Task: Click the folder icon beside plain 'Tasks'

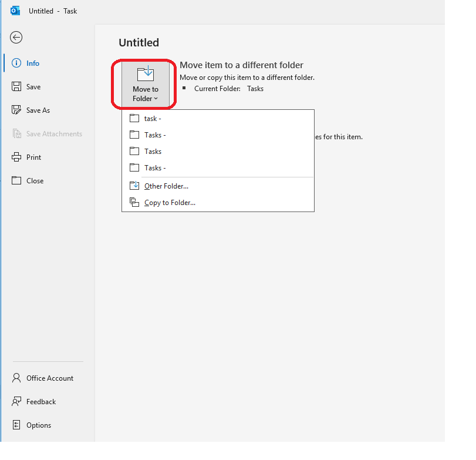Action: 134,151
